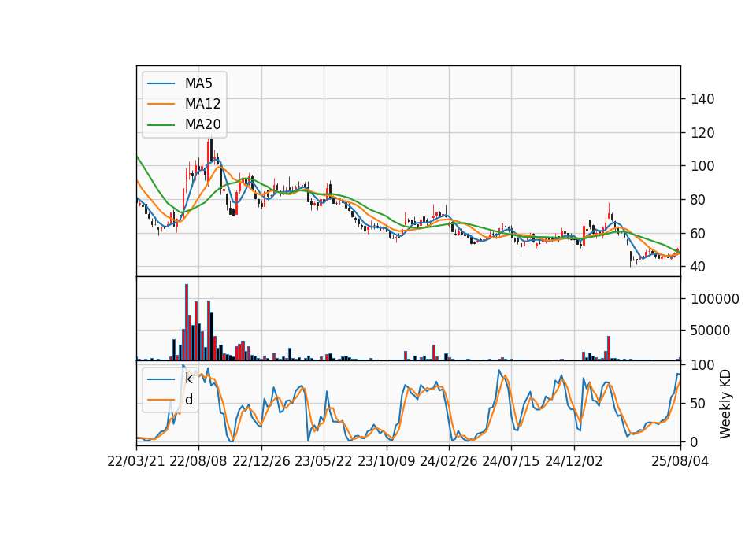Click the 50 KD axis label

(x=699, y=404)
